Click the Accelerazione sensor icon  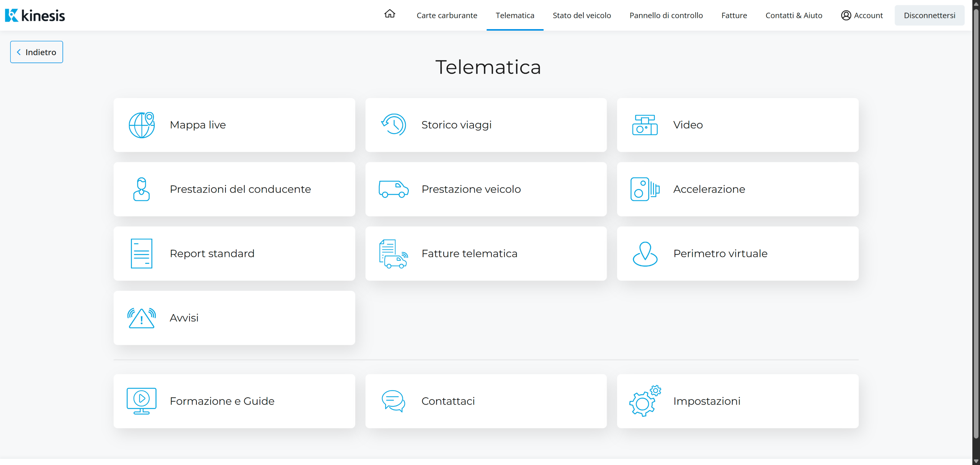645,189
